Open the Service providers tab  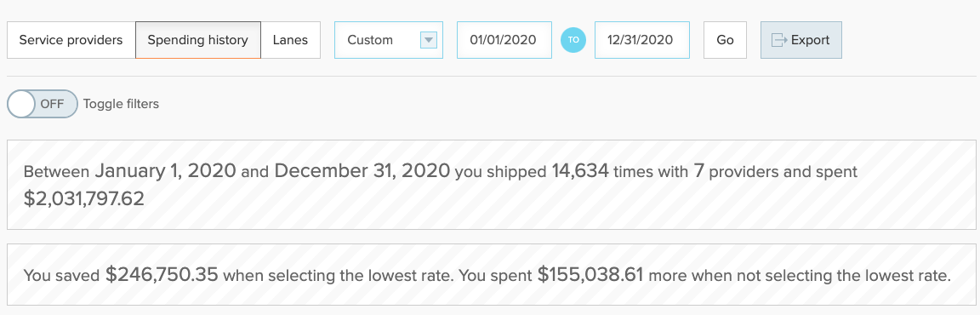coord(71,40)
